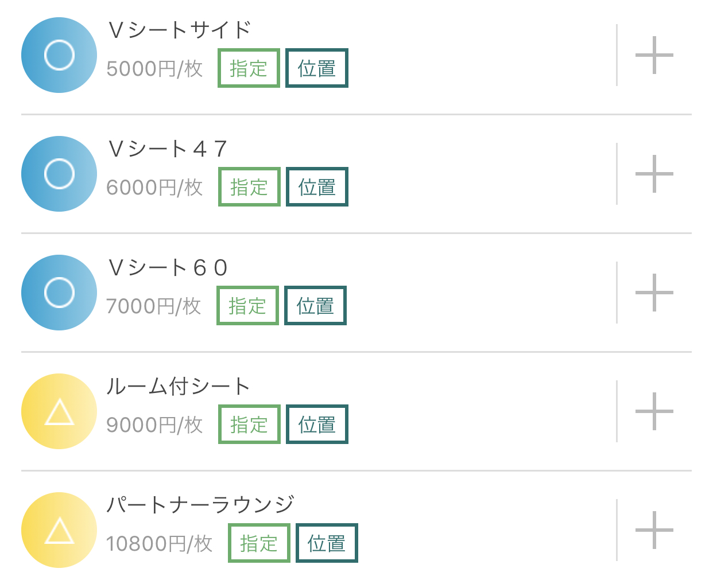Select the blue circle icon for Vシート４７
This screenshot has width=713, height=588.
pyautogui.click(x=59, y=174)
